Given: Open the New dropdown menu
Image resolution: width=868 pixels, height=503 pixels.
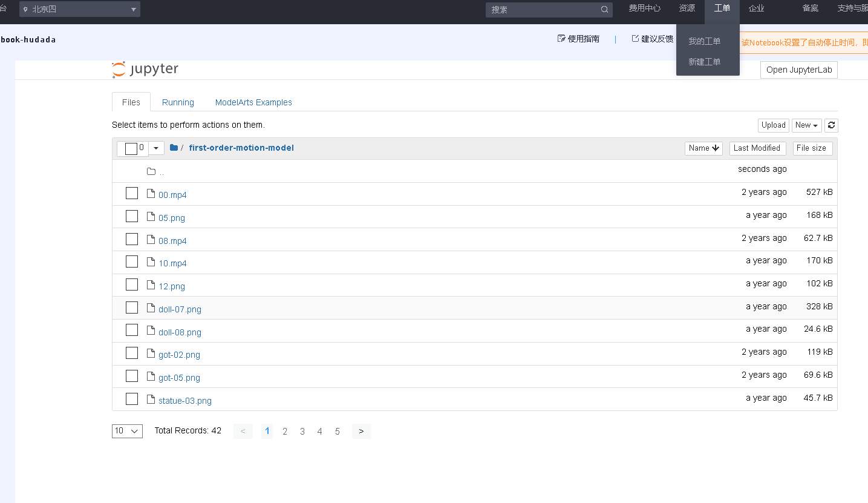Looking at the screenshot, I should coord(808,125).
